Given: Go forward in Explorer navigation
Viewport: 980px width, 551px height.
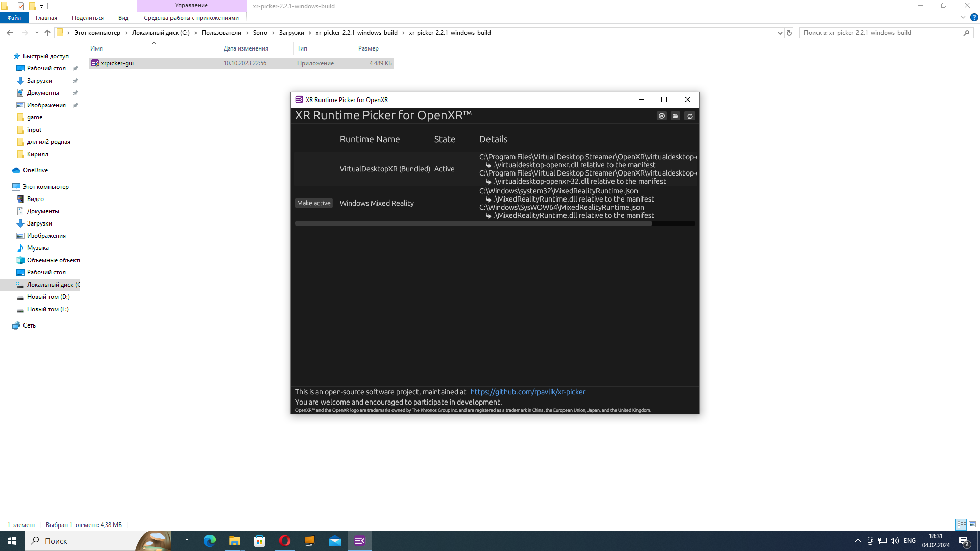Looking at the screenshot, I should click(x=24, y=33).
